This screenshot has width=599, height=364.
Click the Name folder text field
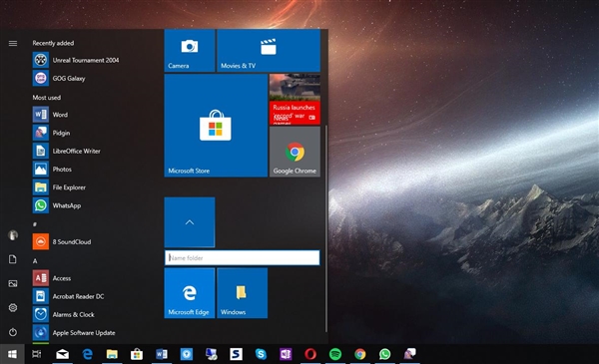(x=243, y=257)
